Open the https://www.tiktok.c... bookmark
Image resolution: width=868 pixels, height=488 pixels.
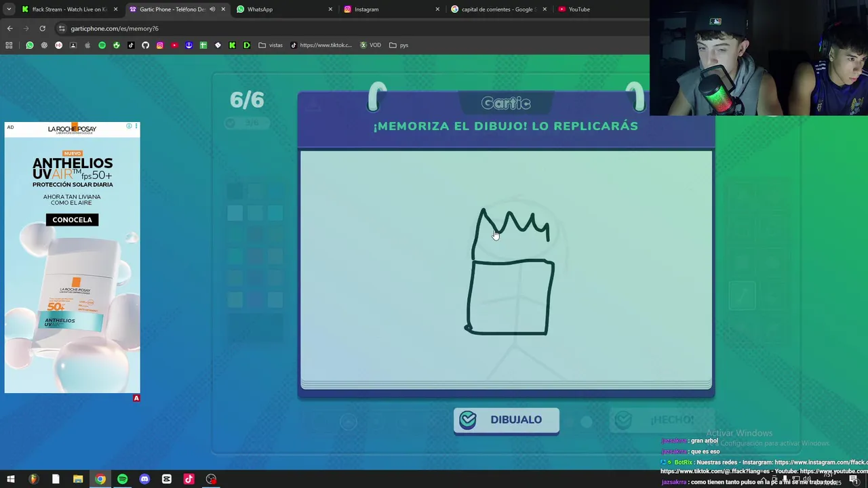[321, 45]
